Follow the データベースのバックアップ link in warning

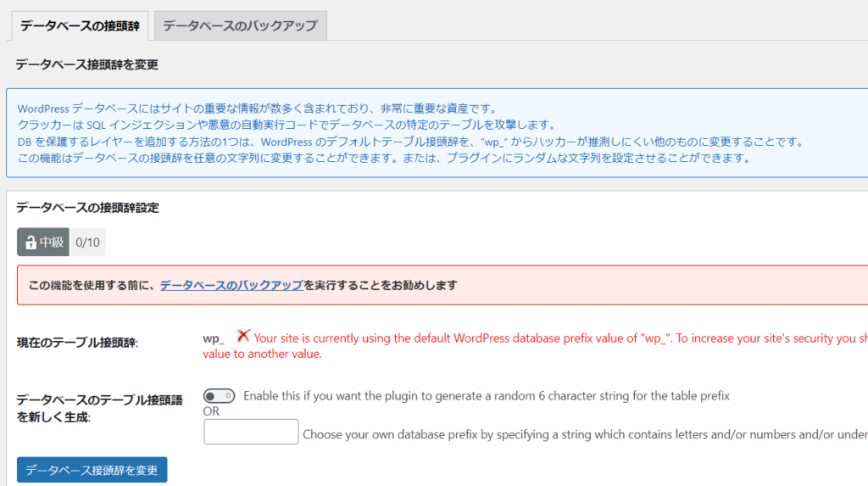(x=231, y=285)
